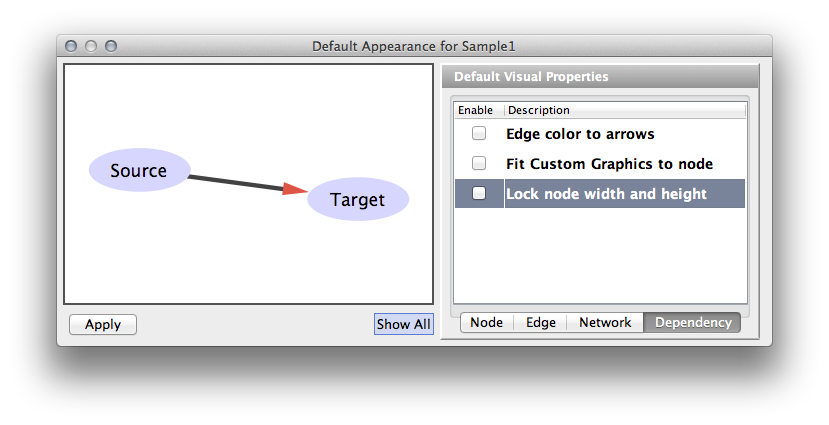Select the Edge color to arrows row label
The width and height of the screenshot is (829, 425).
580,133
